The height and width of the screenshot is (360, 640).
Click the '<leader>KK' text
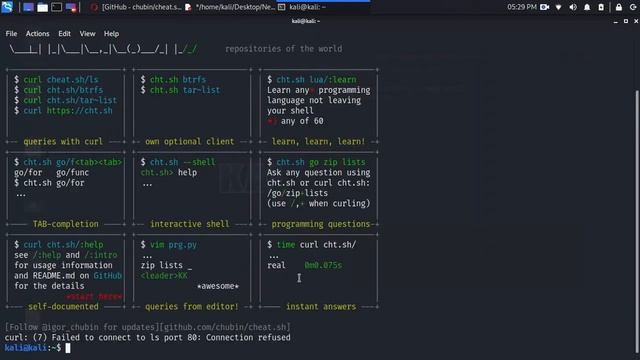click(164, 276)
